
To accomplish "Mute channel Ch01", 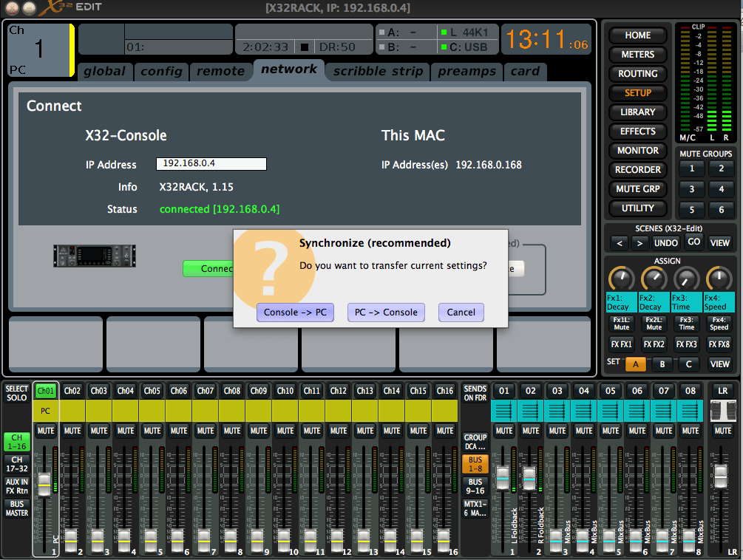I will [x=46, y=431].
